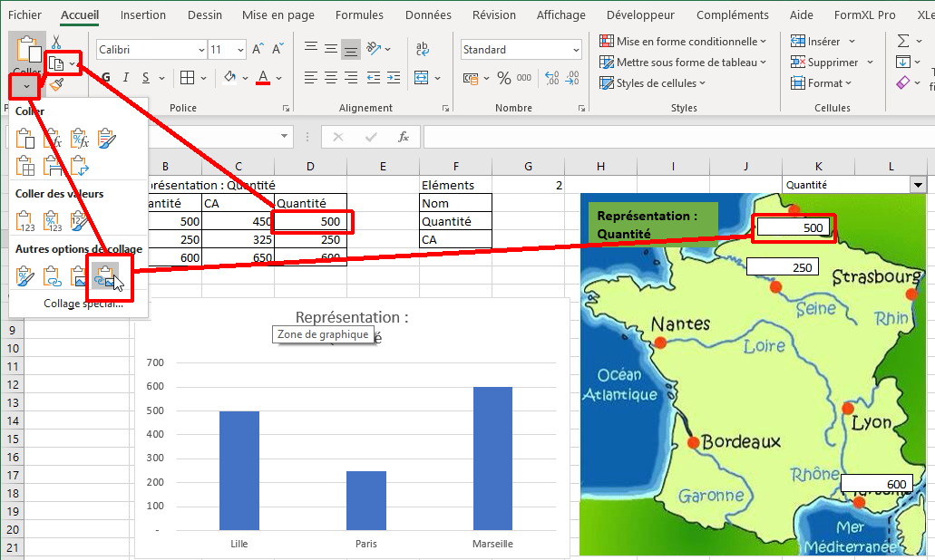The height and width of the screenshot is (560, 935).
Task: Click the Marseille bar in chart
Action: coord(492,459)
